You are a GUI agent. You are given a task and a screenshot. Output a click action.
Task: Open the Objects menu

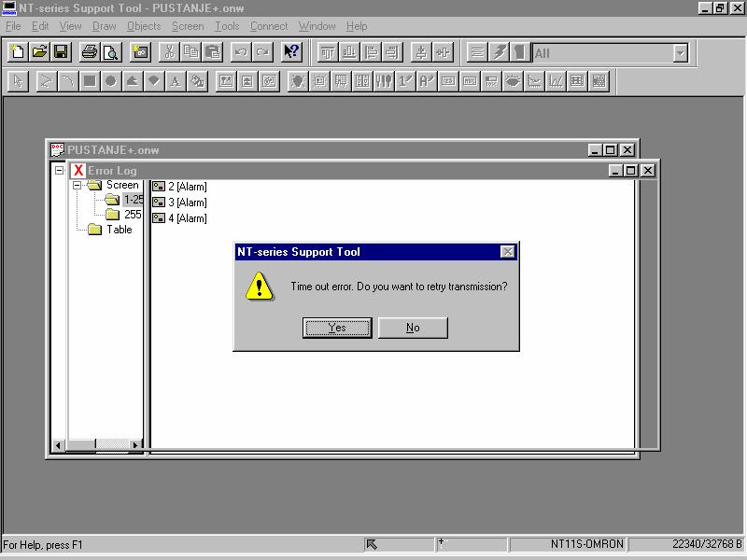click(x=144, y=26)
